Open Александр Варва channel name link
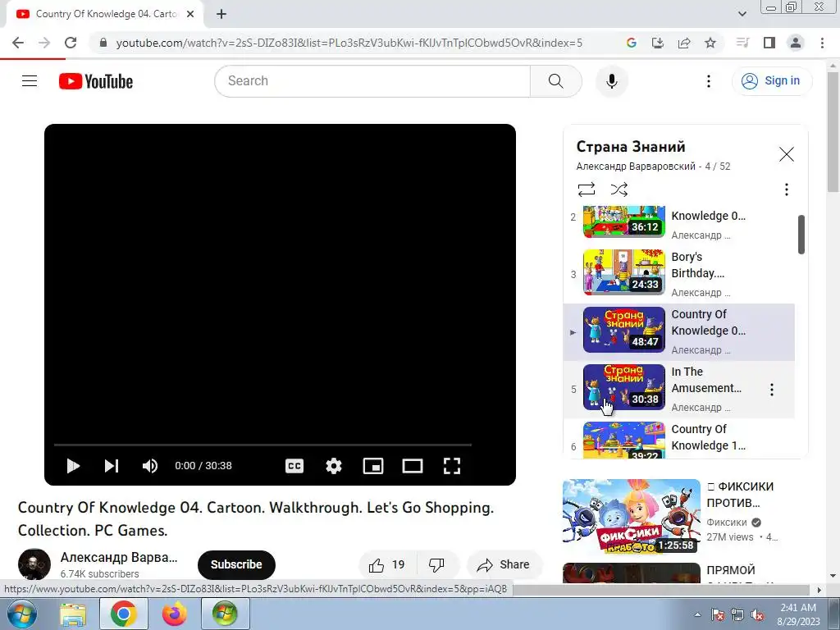The width and height of the screenshot is (840, 630). click(119, 557)
